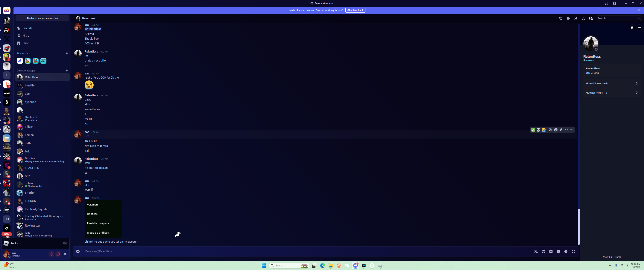
Task: Open View Full Profile link
Action: coord(612,257)
